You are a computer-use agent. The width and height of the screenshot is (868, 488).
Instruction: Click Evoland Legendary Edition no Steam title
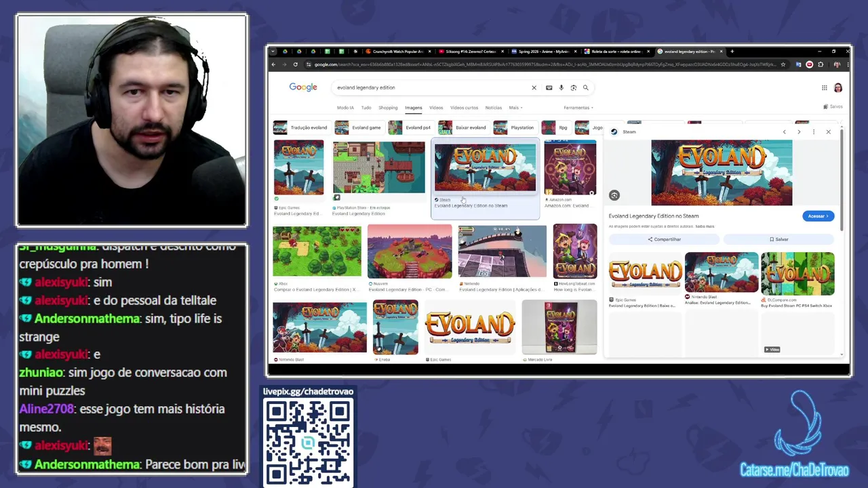point(654,216)
